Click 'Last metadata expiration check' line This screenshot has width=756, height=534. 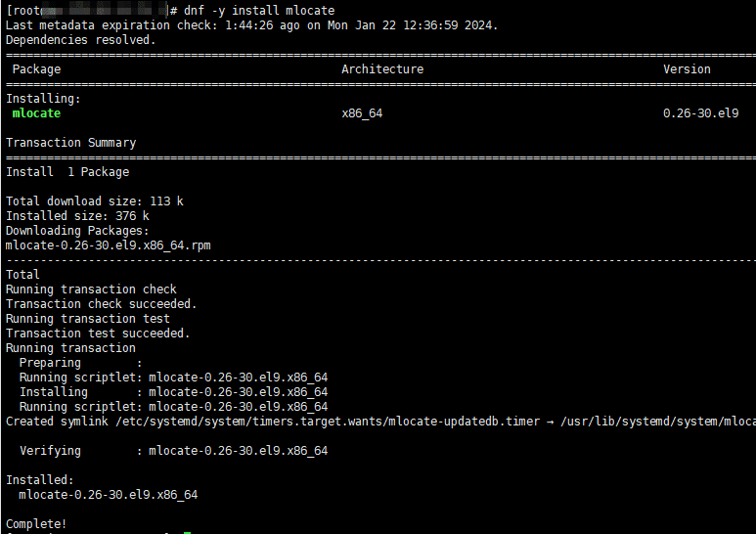pyautogui.click(x=251, y=25)
